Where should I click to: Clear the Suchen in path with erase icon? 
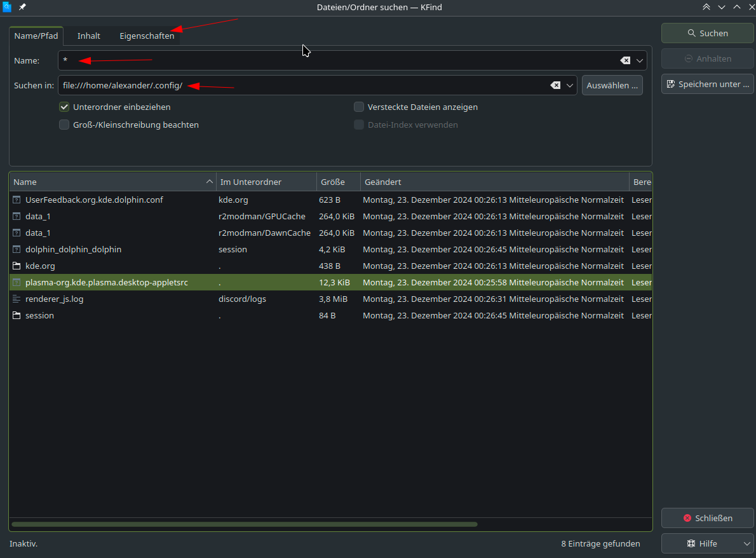[555, 85]
